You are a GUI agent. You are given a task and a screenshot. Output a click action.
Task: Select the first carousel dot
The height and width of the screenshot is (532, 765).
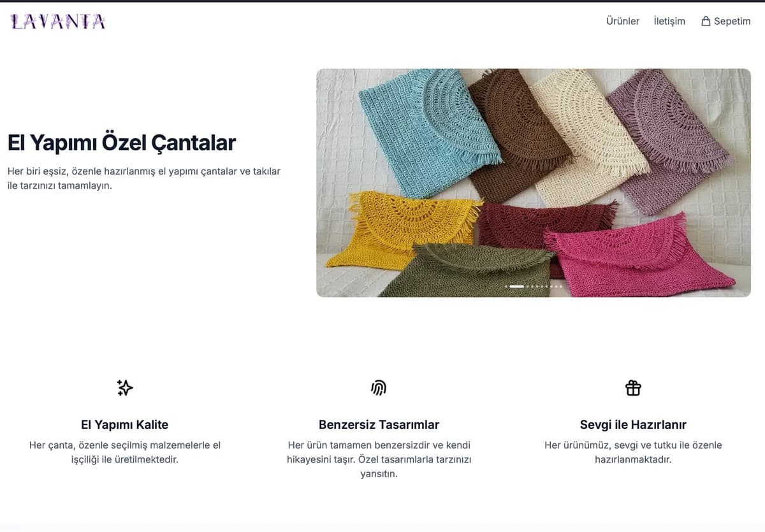click(x=506, y=287)
